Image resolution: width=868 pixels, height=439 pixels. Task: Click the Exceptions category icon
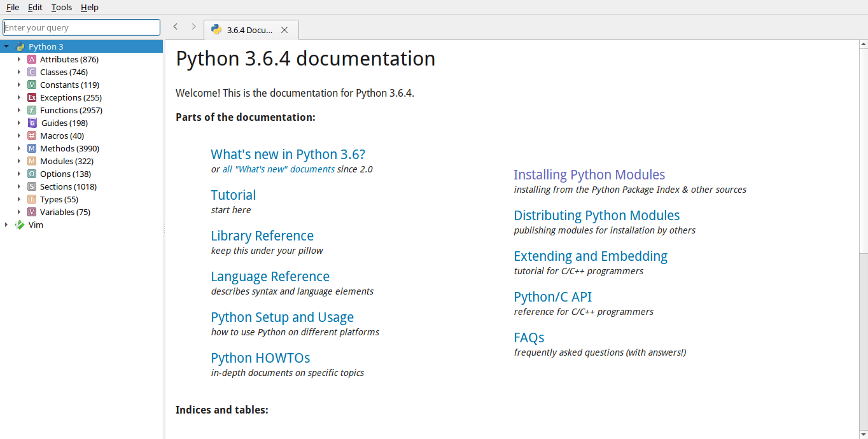pyautogui.click(x=32, y=97)
